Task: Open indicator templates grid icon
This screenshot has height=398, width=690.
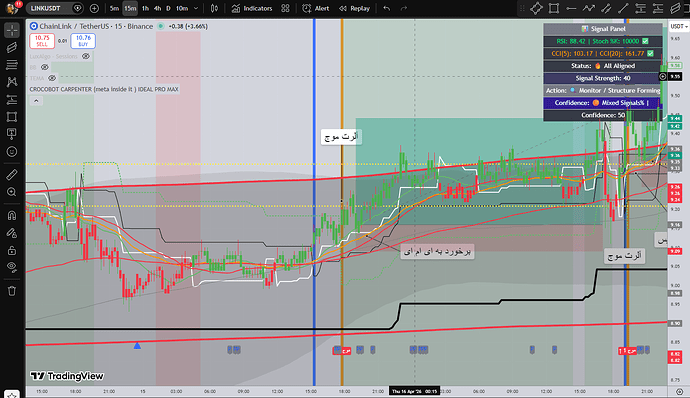Action: [286, 8]
